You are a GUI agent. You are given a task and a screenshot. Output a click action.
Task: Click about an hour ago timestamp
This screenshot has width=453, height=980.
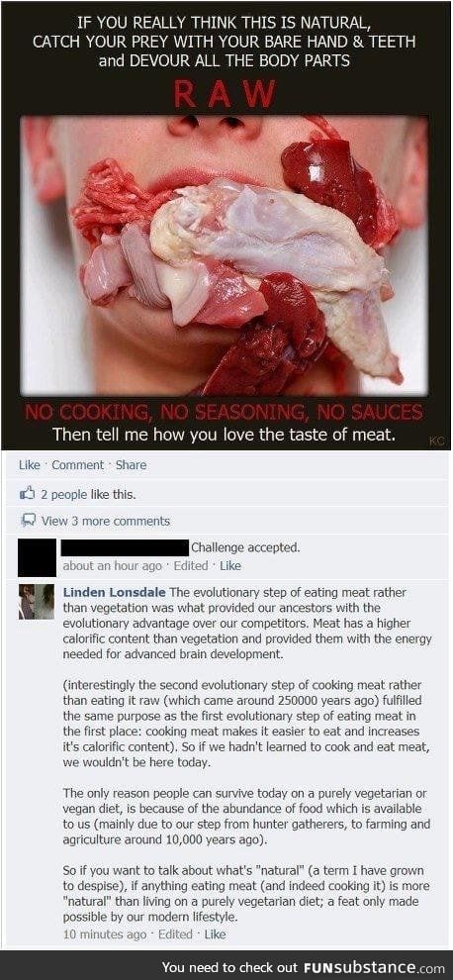[112, 565]
